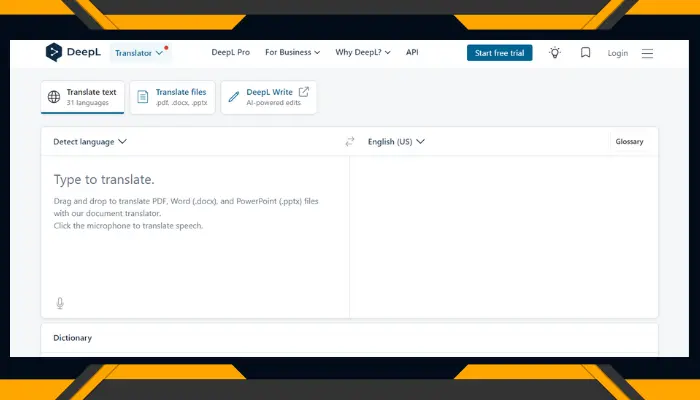This screenshot has width=700, height=400.
Task: Click the Dictionary section header
Action: (x=72, y=338)
